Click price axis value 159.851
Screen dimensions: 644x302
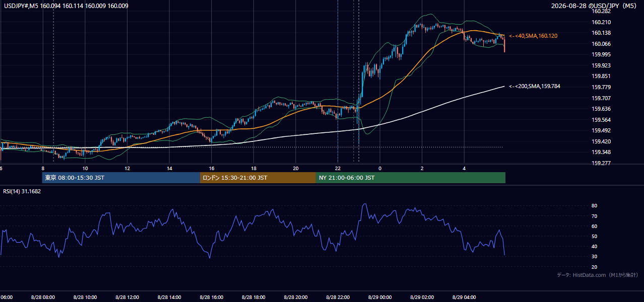click(601, 77)
